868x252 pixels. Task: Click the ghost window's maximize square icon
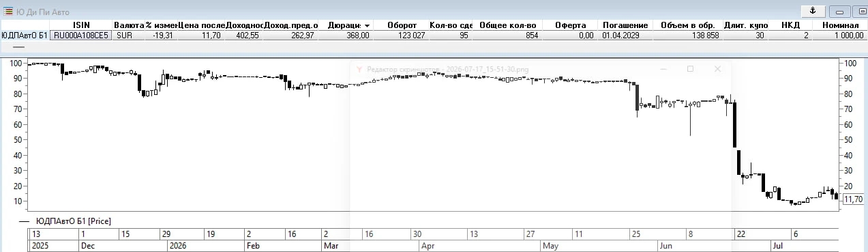[690, 69]
